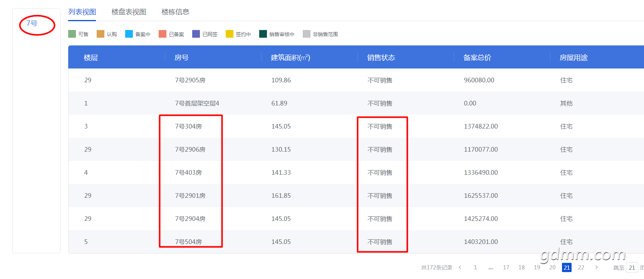
Task: Click total price 1374822.00
Action: pyautogui.click(x=481, y=126)
